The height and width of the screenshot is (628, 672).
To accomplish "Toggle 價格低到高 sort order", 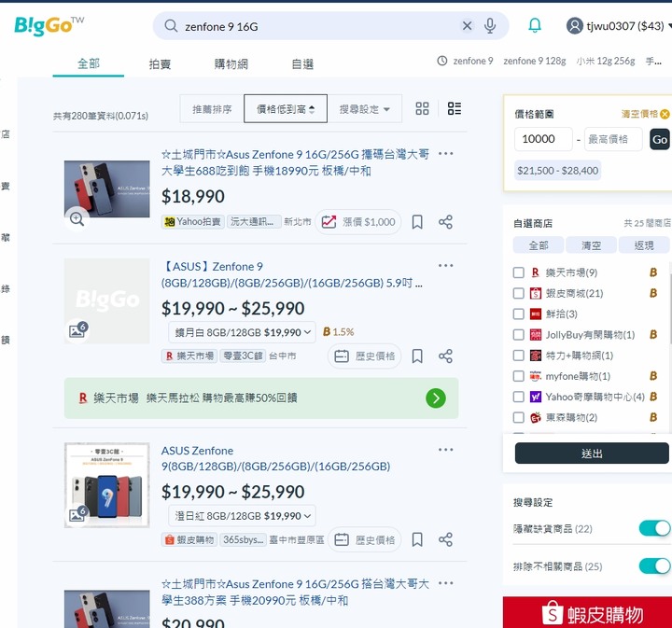I will [x=286, y=109].
